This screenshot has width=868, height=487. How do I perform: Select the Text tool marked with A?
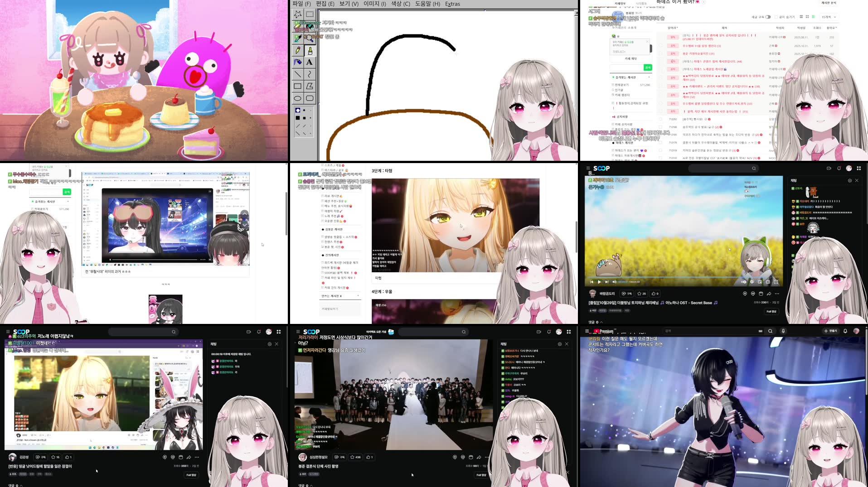point(309,62)
